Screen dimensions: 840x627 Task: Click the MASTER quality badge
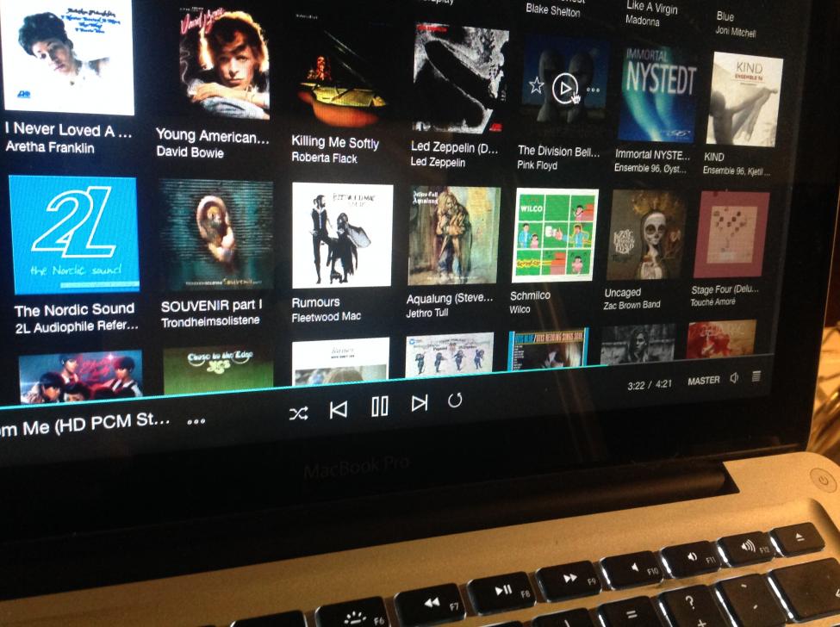click(x=703, y=381)
